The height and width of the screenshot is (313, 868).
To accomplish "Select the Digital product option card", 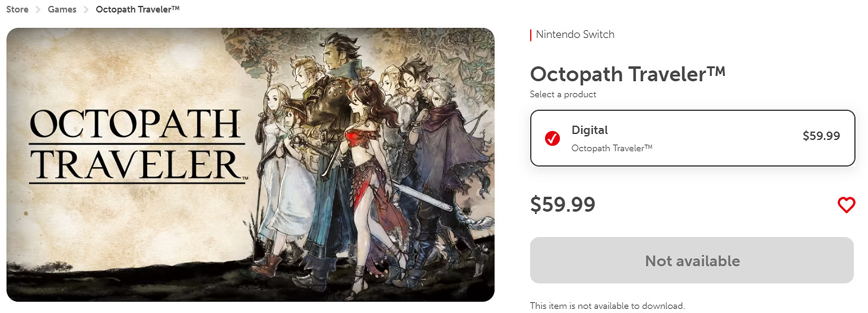I will pyautogui.click(x=692, y=138).
